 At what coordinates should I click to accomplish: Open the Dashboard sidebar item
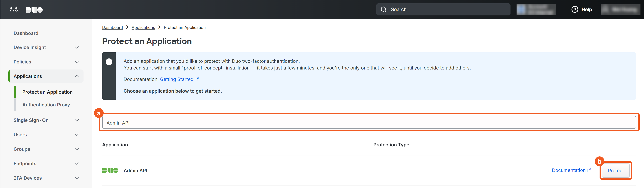[x=26, y=33]
